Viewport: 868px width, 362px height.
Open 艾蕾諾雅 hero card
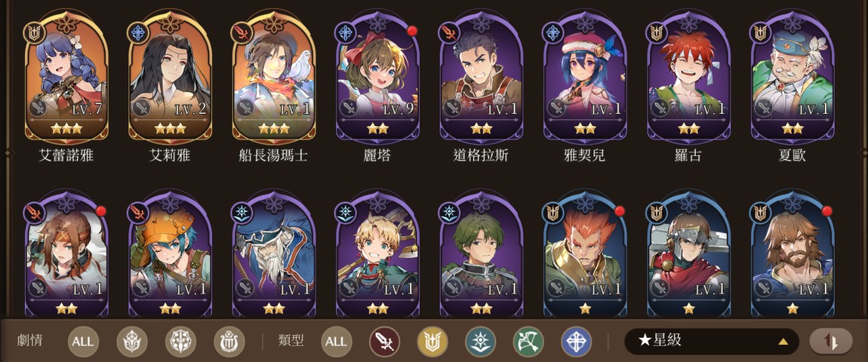coord(66,78)
